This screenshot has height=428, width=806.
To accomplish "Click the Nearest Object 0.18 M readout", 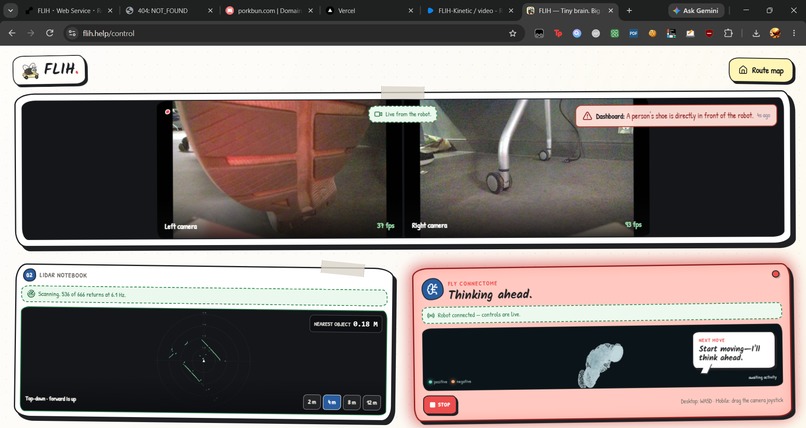I will 345,324.
